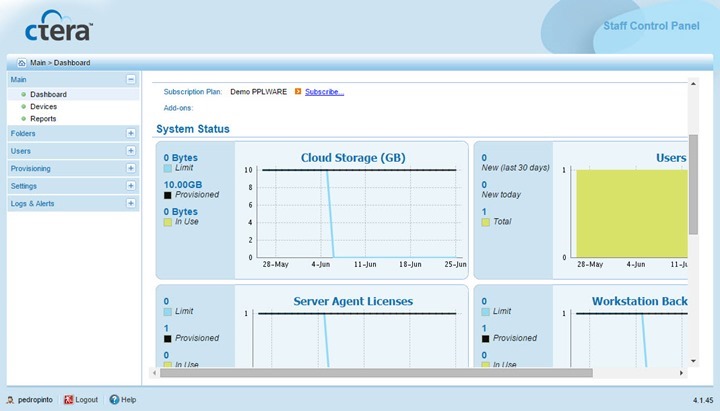Click the Workstation Back chart title

coord(640,301)
